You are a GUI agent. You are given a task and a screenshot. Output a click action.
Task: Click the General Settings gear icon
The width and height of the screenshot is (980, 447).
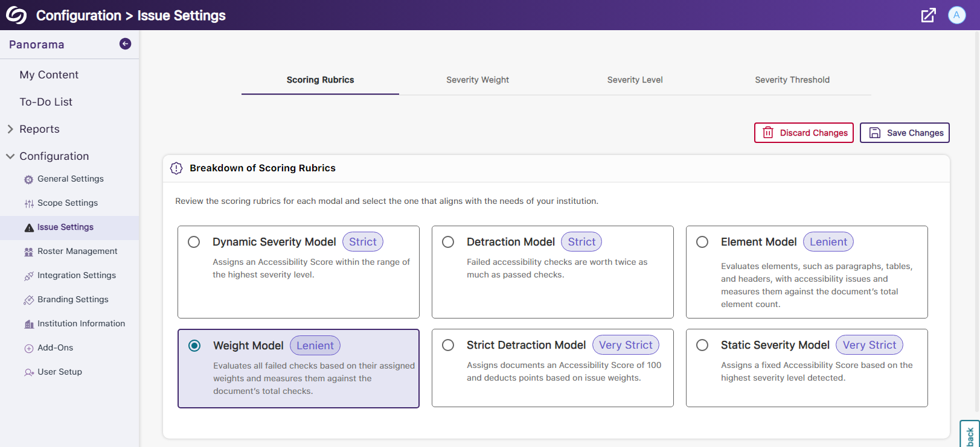28,179
